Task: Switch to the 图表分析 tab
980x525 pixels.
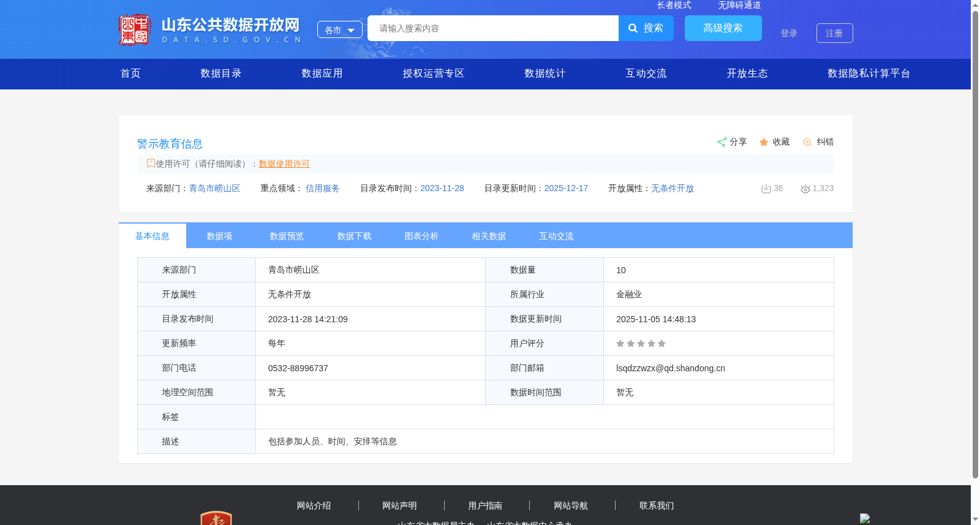Action: coord(422,236)
